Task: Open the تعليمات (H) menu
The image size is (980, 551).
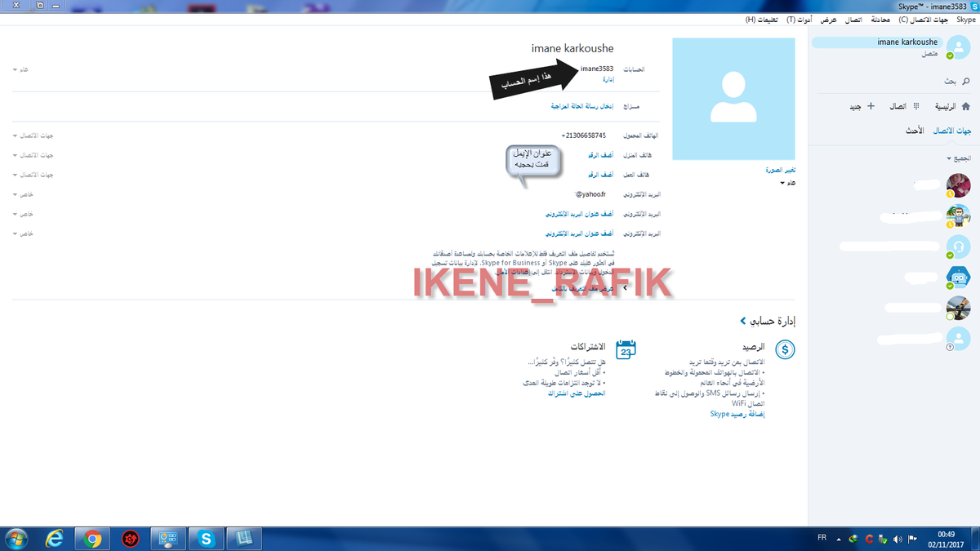Action: (x=762, y=19)
